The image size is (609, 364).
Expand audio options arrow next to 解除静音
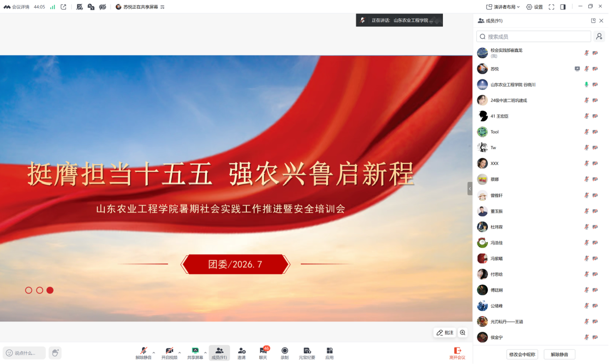tap(154, 353)
